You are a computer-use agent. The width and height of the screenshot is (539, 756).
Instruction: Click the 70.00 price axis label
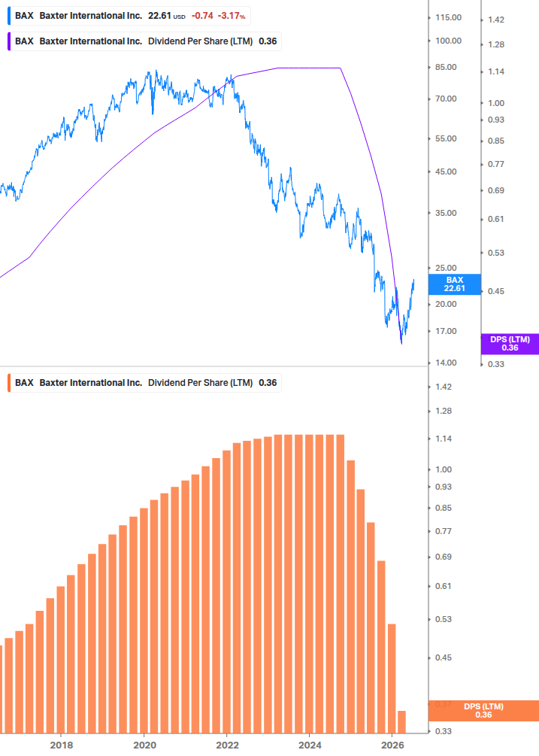click(x=446, y=99)
